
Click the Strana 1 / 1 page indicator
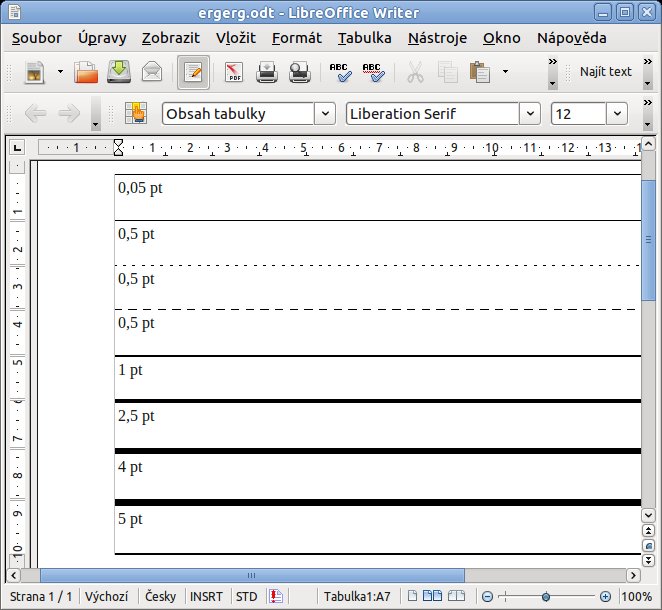pos(41,596)
